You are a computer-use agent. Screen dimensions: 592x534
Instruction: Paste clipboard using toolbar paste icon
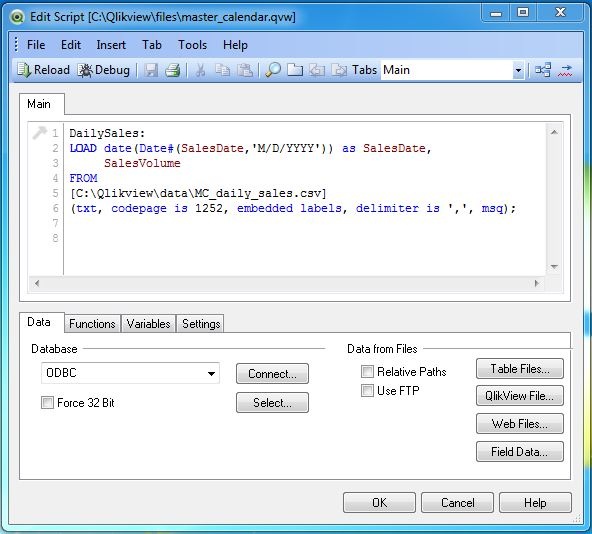pyautogui.click(x=245, y=70)
